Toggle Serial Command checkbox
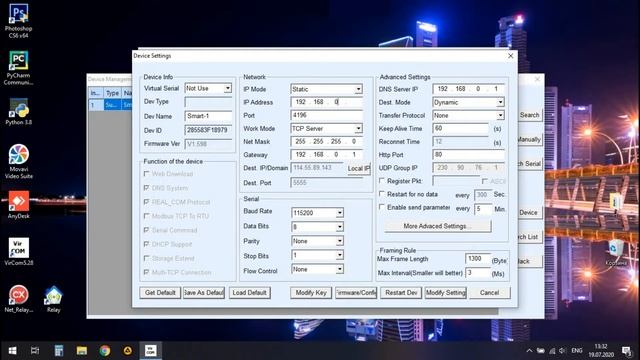 click(x=147, y=230)
